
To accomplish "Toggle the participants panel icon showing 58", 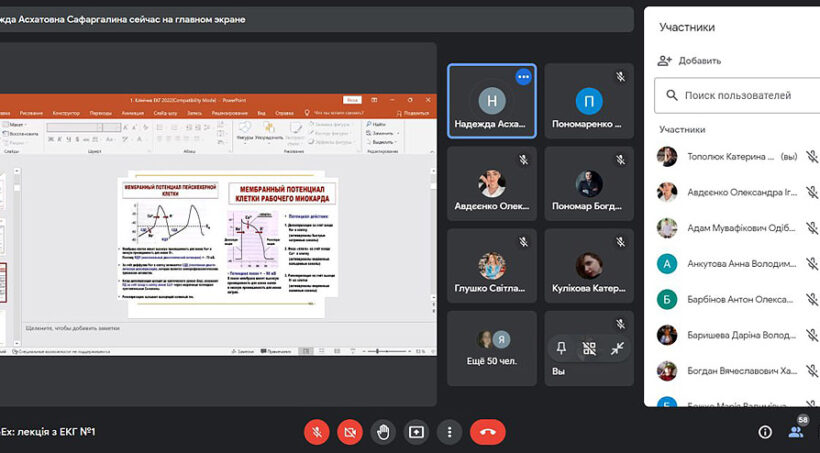I will [x=796, y=431].
